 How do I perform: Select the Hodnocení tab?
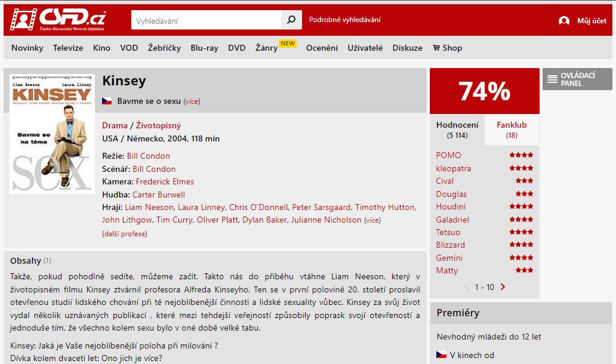[x=457, y=129]
